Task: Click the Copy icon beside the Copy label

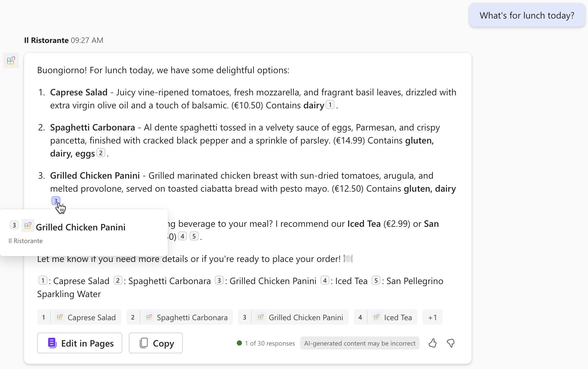Action: click(x=143, y=343)
